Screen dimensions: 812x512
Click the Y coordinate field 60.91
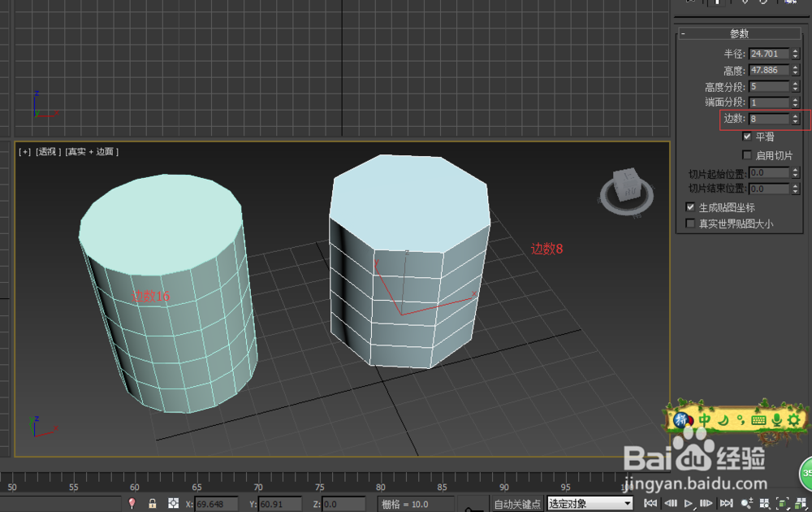click(x=279, y=504)
